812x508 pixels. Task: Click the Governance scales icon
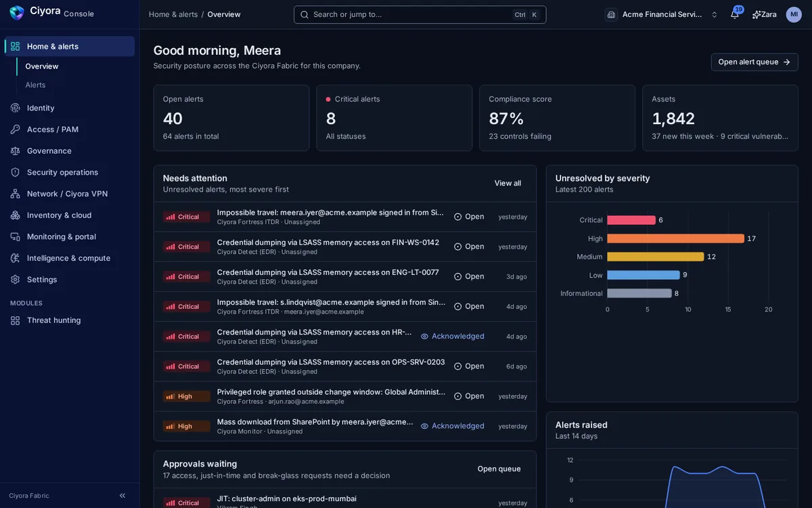15,151
